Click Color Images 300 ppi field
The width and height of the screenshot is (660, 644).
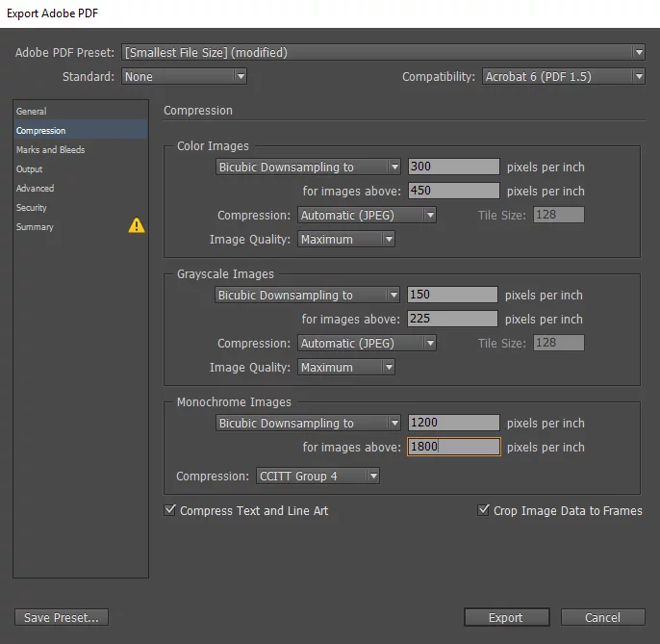454,167
